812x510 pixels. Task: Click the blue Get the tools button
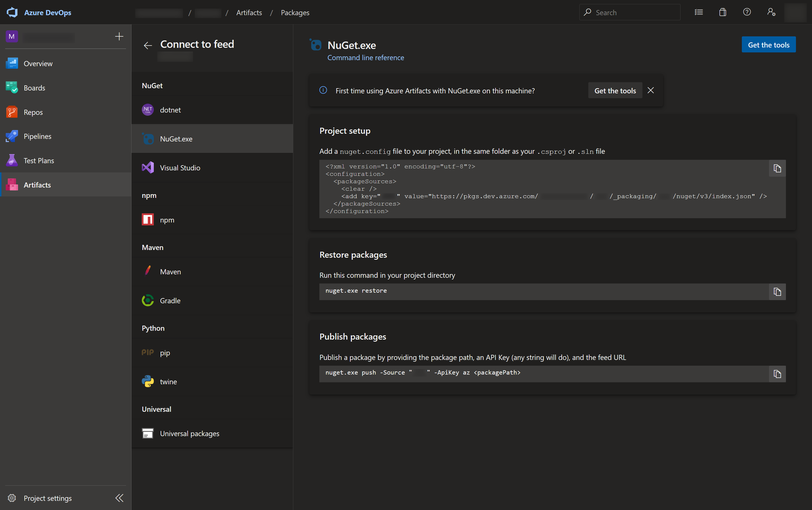pos(768,44)
